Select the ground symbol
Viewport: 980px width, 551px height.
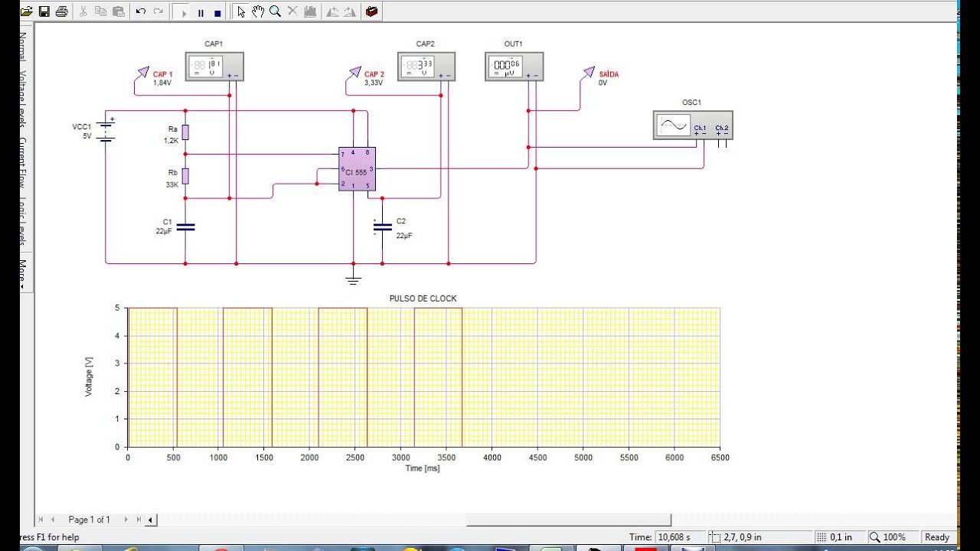click(x=353, y=279)
